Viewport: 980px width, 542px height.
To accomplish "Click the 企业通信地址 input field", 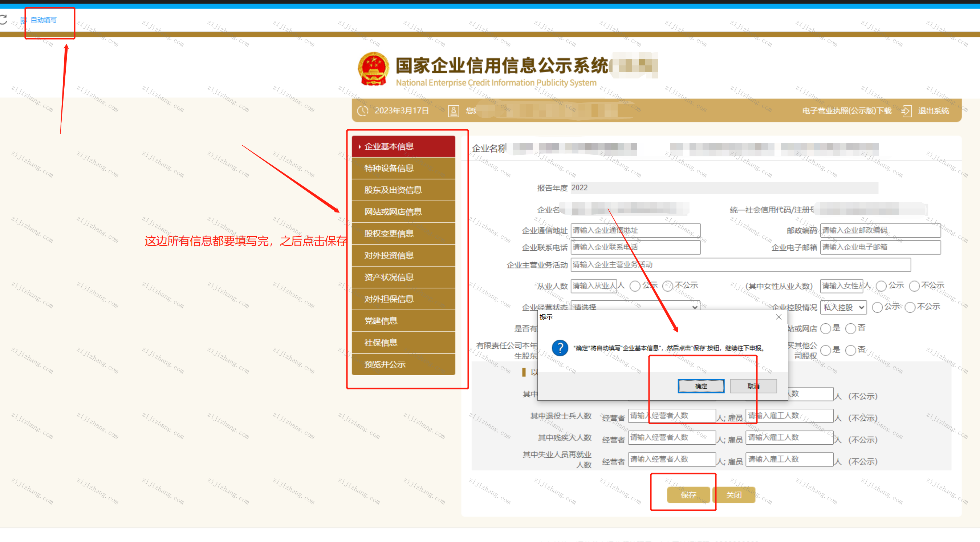I will pos(635,231).
